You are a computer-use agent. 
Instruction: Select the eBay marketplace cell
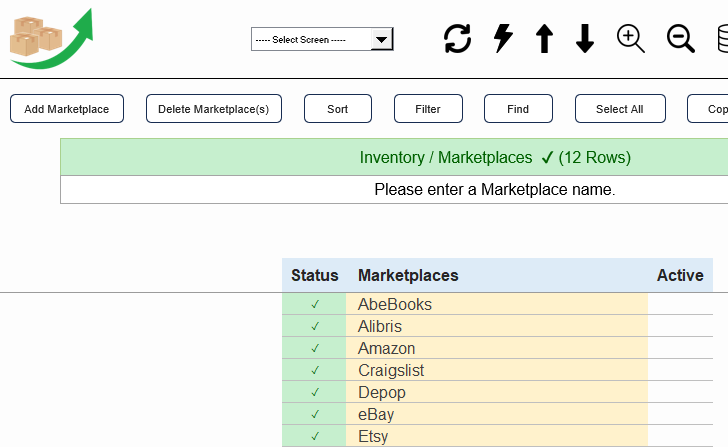(497, 414)
